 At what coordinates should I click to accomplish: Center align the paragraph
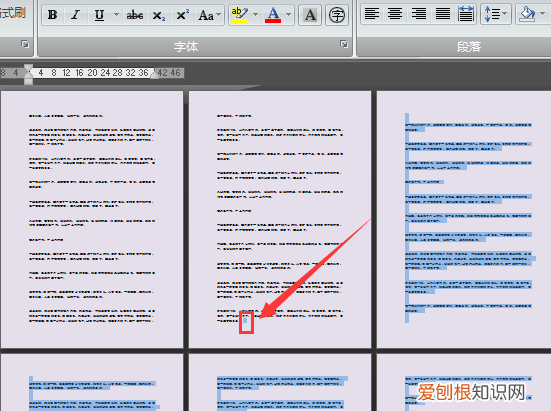395,14
